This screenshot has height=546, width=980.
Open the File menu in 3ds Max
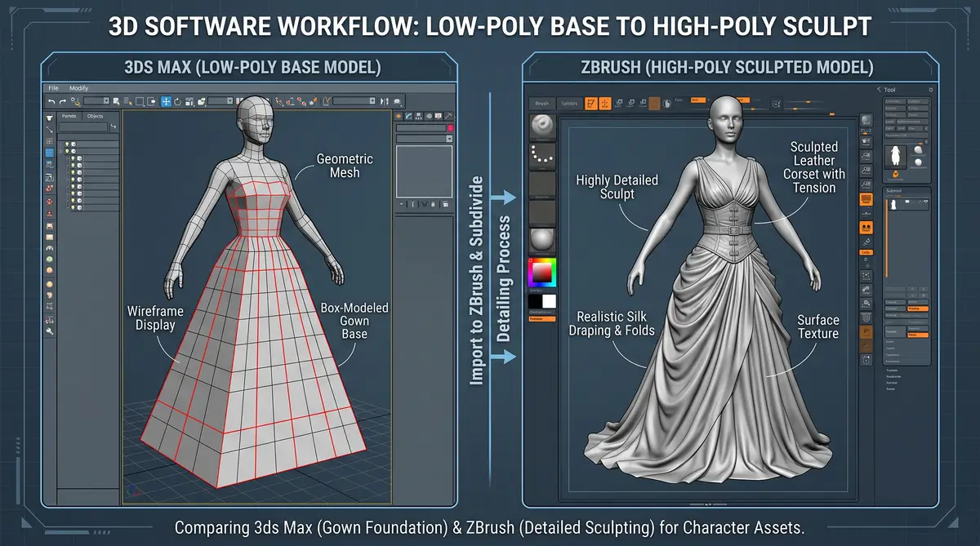click(x=53, y=88)
